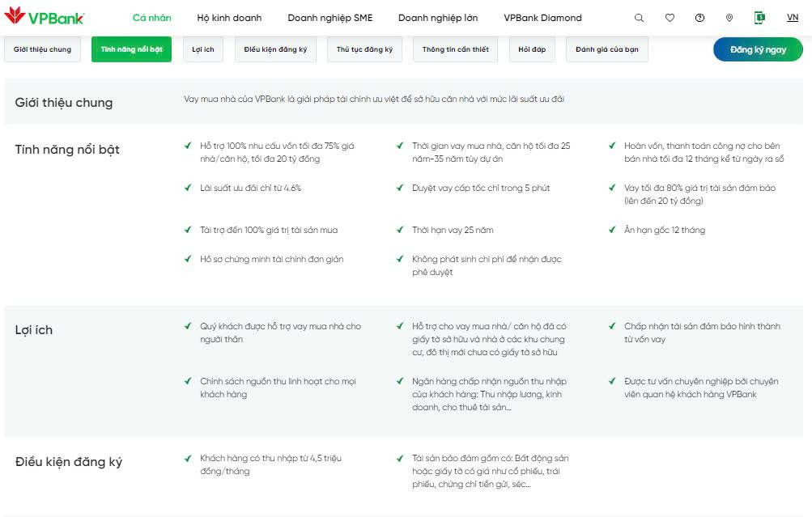This screenshot has width=812, height=517.
Task: Open the 'Thủ tục đăng ký' tab
Action: (364, 49)
